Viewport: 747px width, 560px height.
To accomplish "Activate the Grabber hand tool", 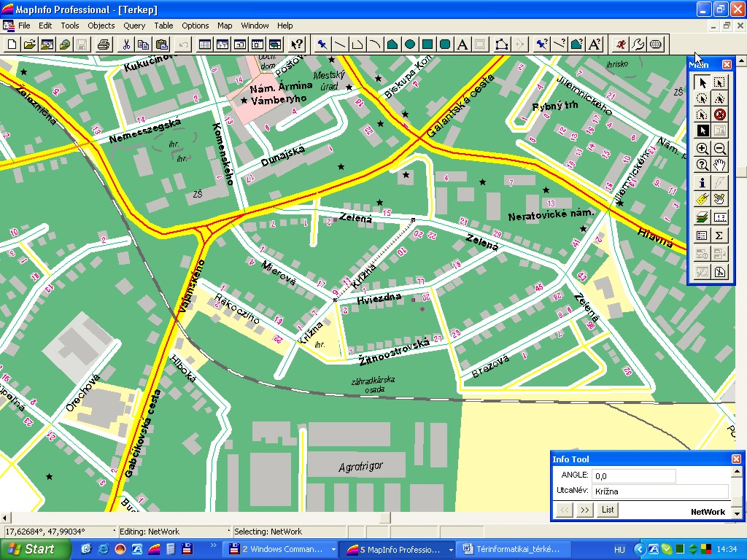I will tap(719, 165).
